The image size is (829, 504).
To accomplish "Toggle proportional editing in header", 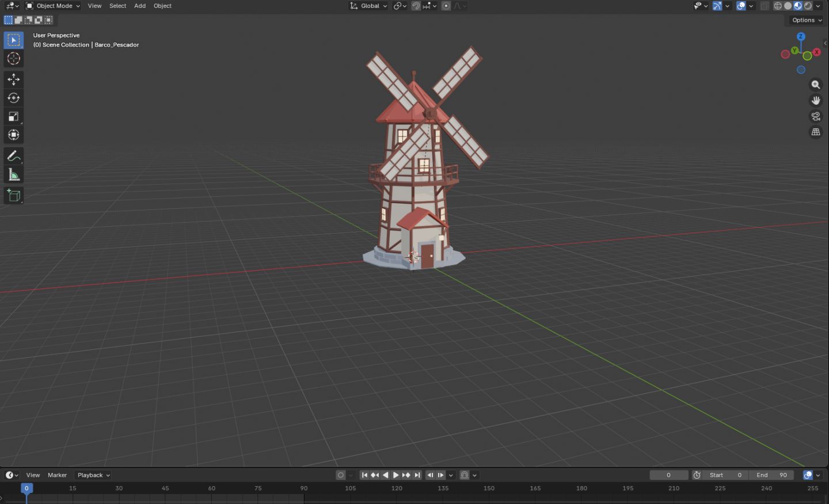I will pyautogui.click(x=446, y=6).
